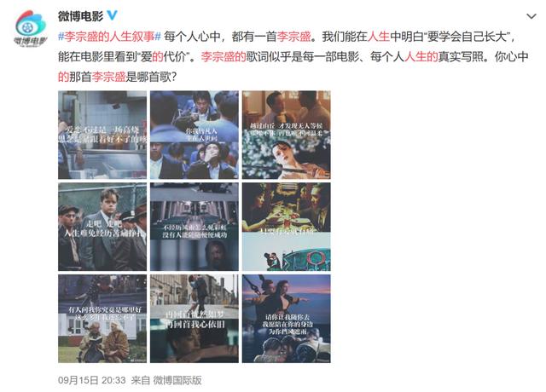Viewport: 546px width, 392px height.
Task: Open hashtag #李宗盛的人生叙事#
Action: [x=110, y=36]
